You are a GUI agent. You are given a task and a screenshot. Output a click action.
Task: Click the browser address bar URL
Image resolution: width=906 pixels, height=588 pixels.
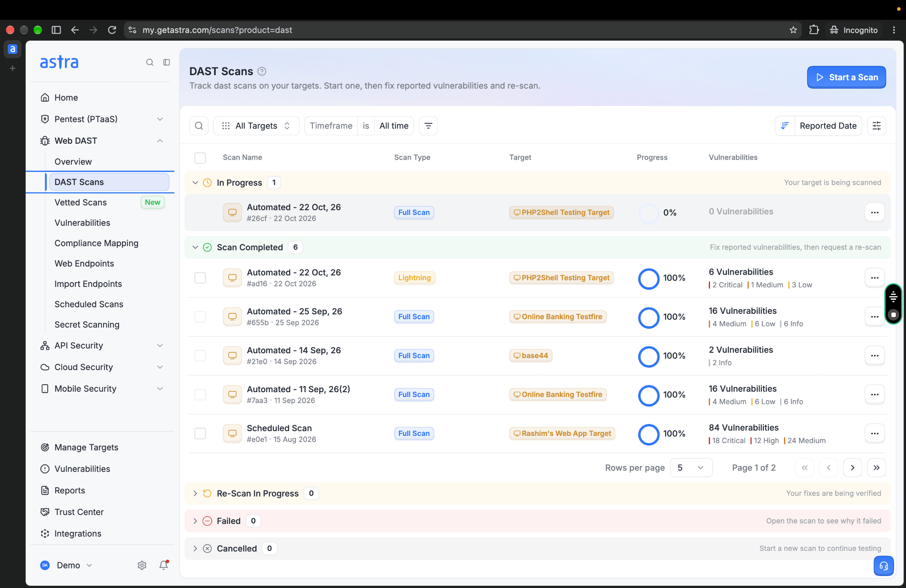coord(217,30)
